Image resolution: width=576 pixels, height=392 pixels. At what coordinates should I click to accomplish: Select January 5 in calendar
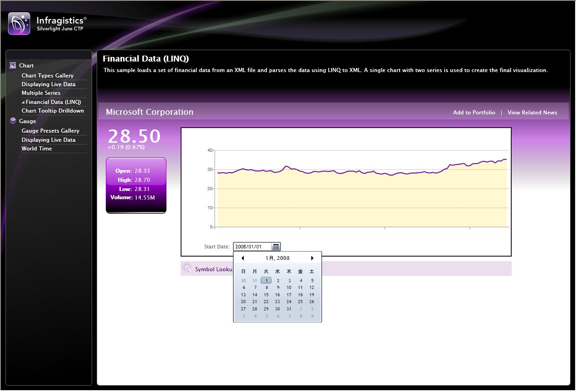(312, 281)
